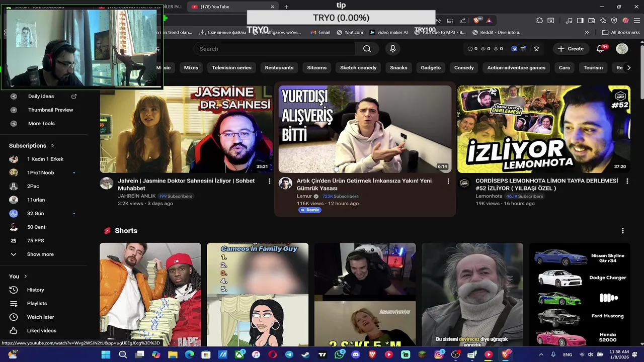Screen dimensions: 644x362
Task: Expand the Subscriptions section chevron
Action: click(x=52, y=146)
